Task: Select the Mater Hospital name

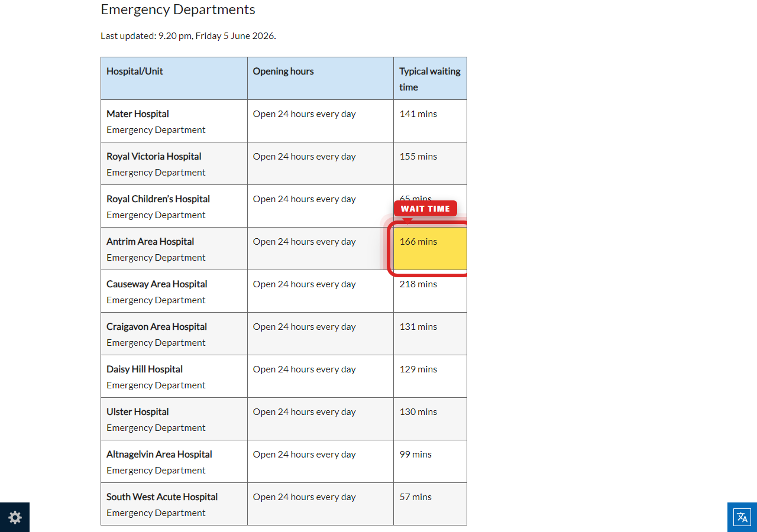Action: (x=138, y=113)
